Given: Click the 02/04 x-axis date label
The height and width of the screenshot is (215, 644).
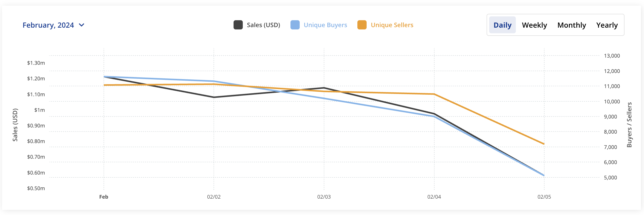Looking at the screenshot, I should 434,197.
